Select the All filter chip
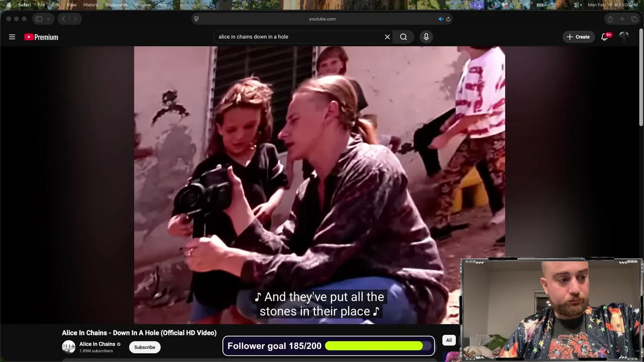The image size is (644, 362). click(449, 340)
